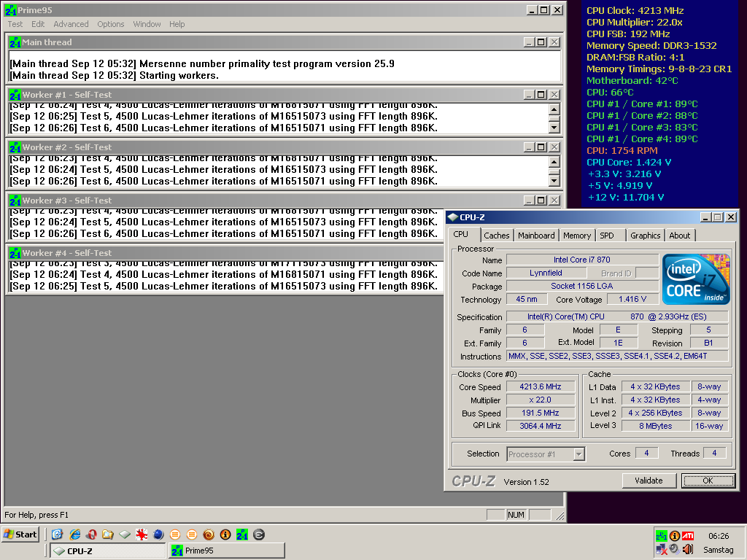Viewport: 747px width, 560px height.
Task: Open the Options menu in Prime95
Action: [x=111, y=24]
